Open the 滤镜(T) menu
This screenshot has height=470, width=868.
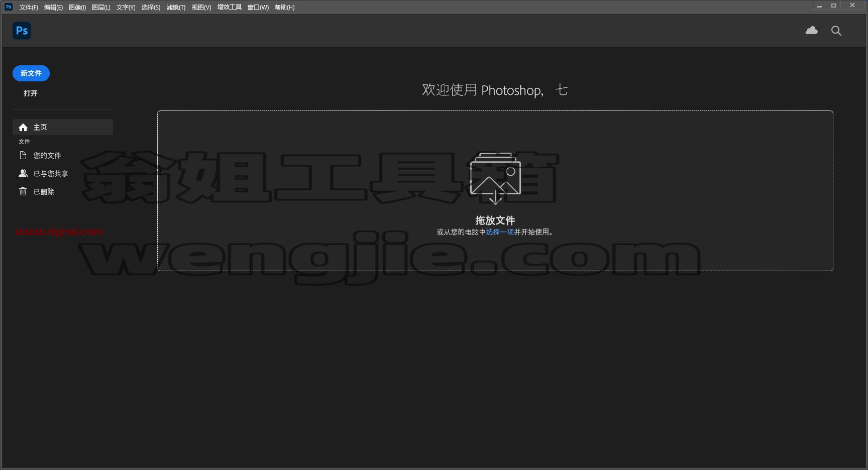tap(176, 8)
